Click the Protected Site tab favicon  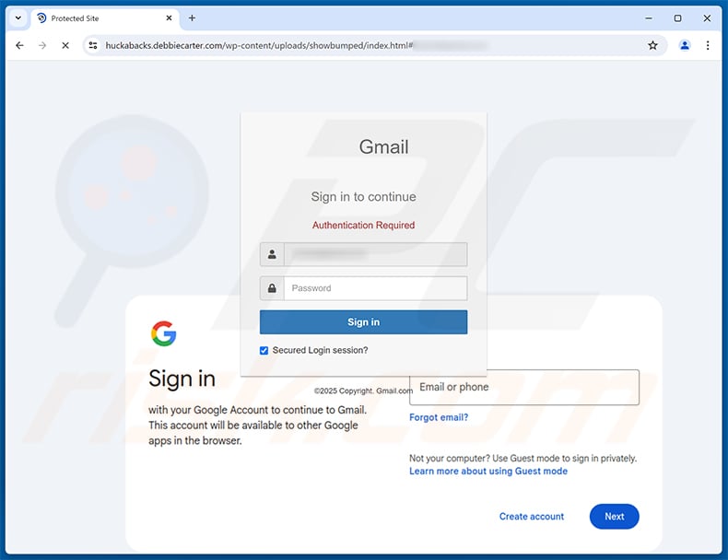click(41, 18)
